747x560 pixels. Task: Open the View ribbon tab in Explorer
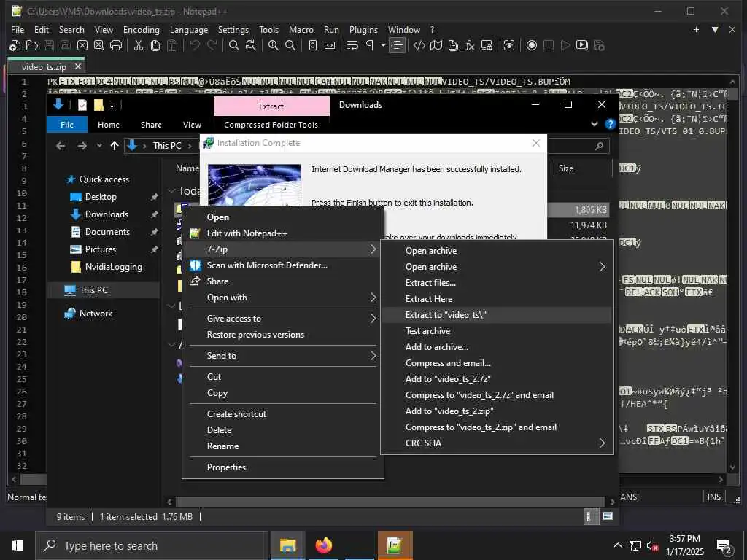[192, 124]
